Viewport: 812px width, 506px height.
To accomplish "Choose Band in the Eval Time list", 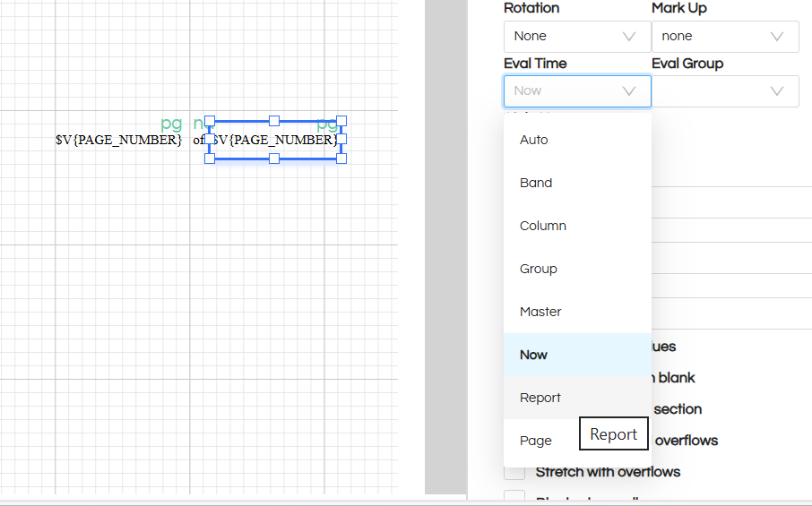I will click(536, 183).
